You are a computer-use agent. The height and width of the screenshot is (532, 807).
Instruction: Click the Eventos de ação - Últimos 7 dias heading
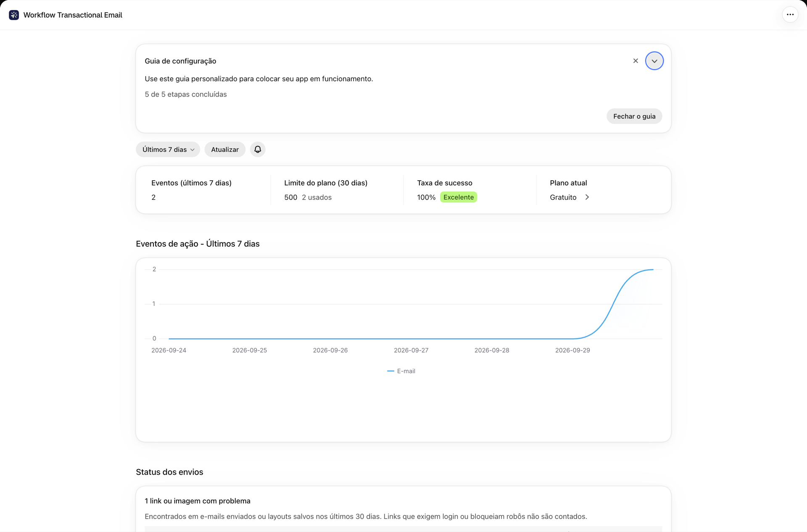[198, 244]
